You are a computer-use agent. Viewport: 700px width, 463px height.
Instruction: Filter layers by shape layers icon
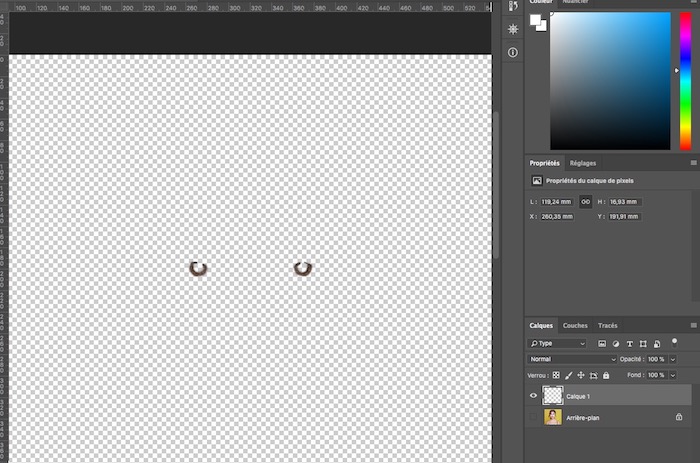pyautogui.click(x=643, y=343)
